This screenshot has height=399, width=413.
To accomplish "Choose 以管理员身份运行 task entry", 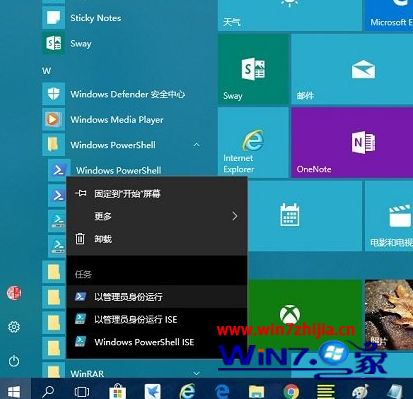I will (x=157, y=296).
